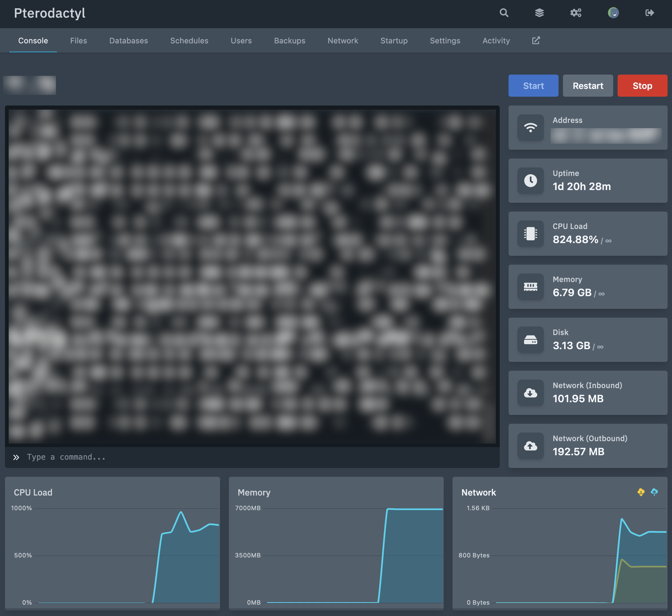Viewport: 672px width, 616px height.
Task: Click the chip icon in CPU Load card
Action: (x=530, y=234)
